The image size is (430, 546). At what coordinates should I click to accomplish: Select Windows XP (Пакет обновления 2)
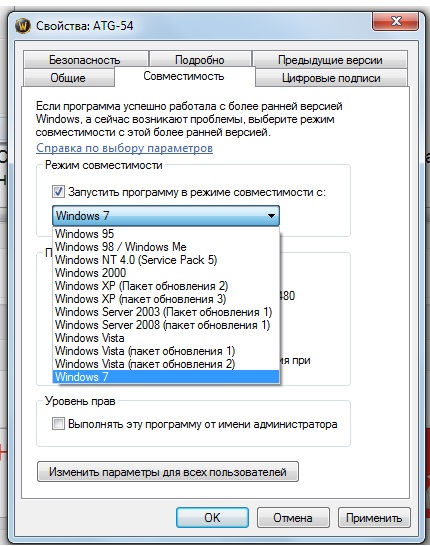point(166,286)
